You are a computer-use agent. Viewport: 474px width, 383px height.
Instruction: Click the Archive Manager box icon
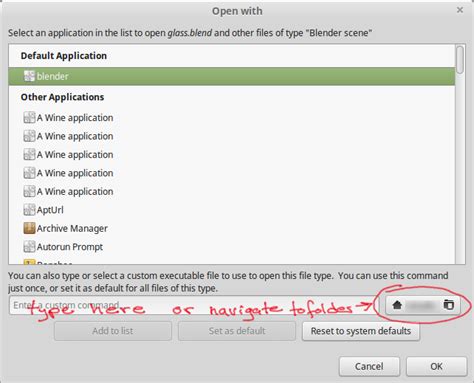pos(29,228)
